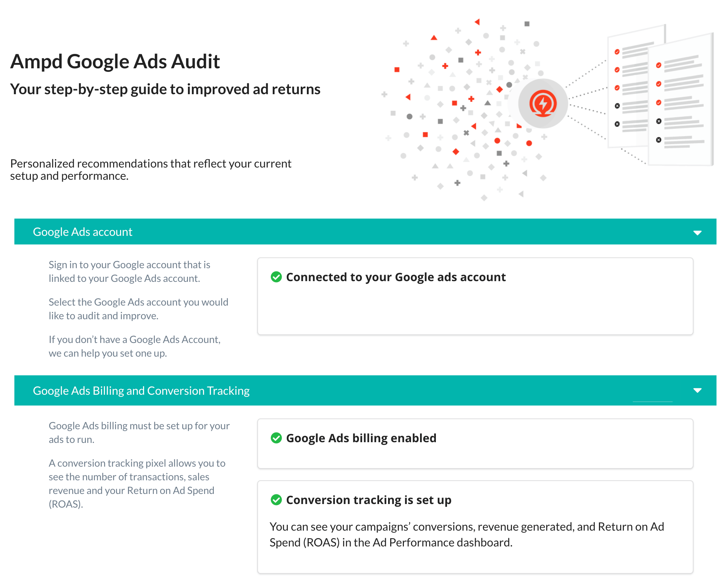
Task: Select 'Conversion tracking is set up' heading
Action: (x=369, y=500)
